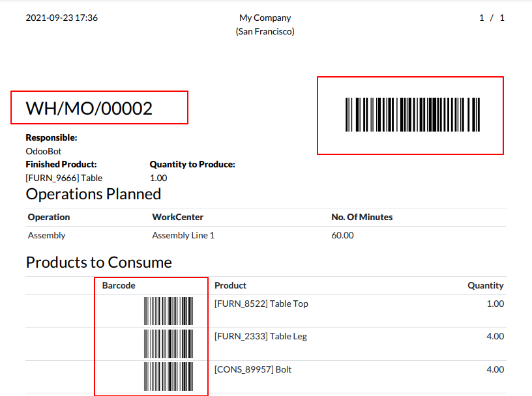Click [CONS_89957] Bolt product

253,369
